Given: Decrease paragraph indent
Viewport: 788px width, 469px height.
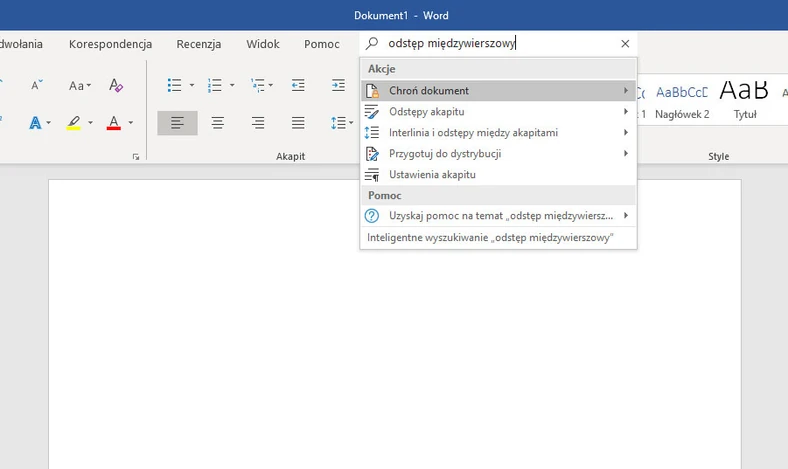Looking at the screenshot, I should tap(298, 86).
